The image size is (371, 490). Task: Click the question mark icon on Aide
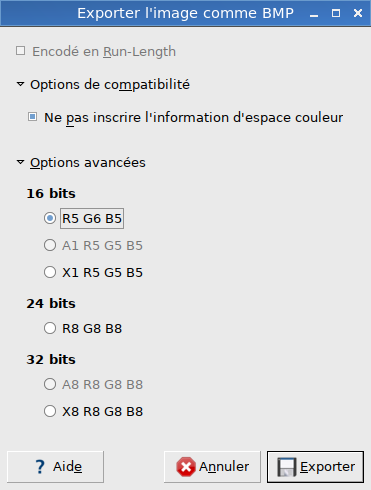pyautogui.click(x=40, y=467)
